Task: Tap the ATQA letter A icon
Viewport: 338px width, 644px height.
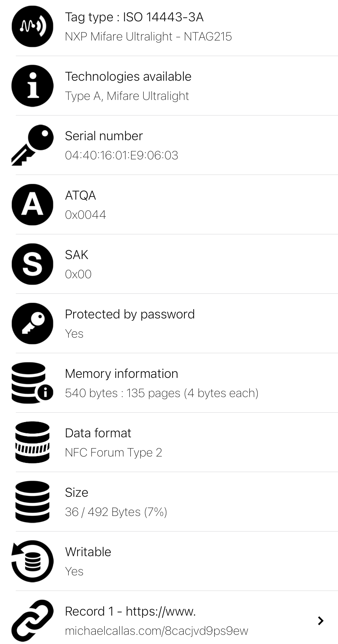Action: 32,205
